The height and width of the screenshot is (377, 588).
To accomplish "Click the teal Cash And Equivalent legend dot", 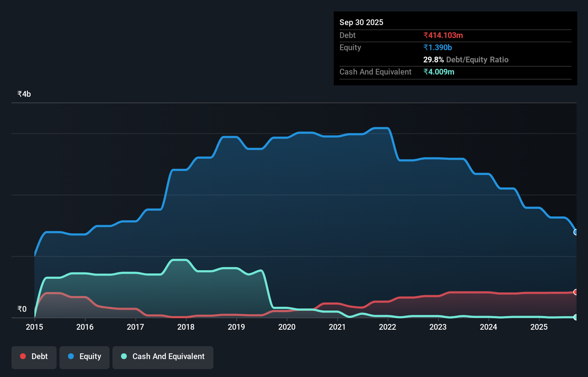I will pyautogui.click(x=124, y=356).
